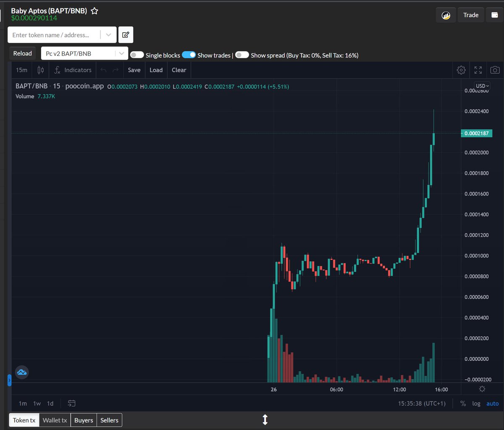This screenshot has width=504, height=430.
Task: Open the token search dropdown arrow
Action: pos(108,35)
